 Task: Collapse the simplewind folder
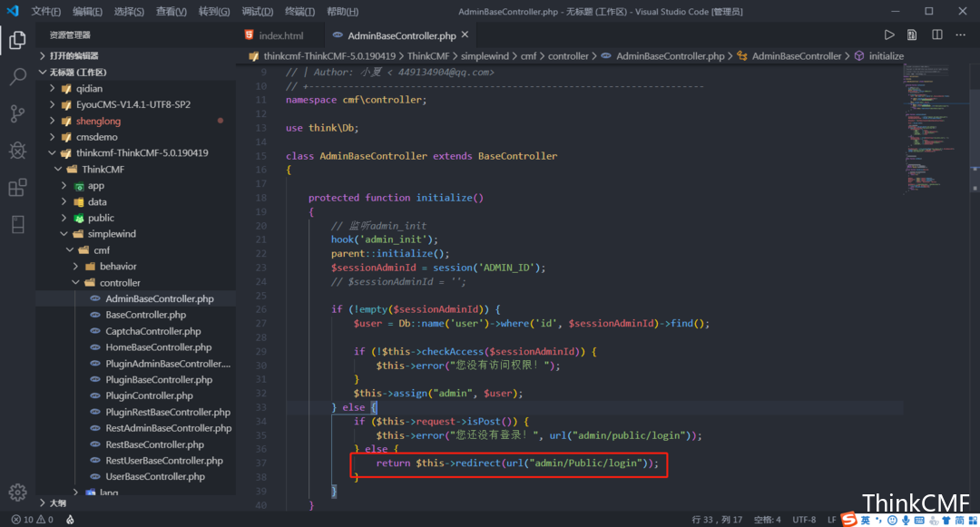pos(136,233)
